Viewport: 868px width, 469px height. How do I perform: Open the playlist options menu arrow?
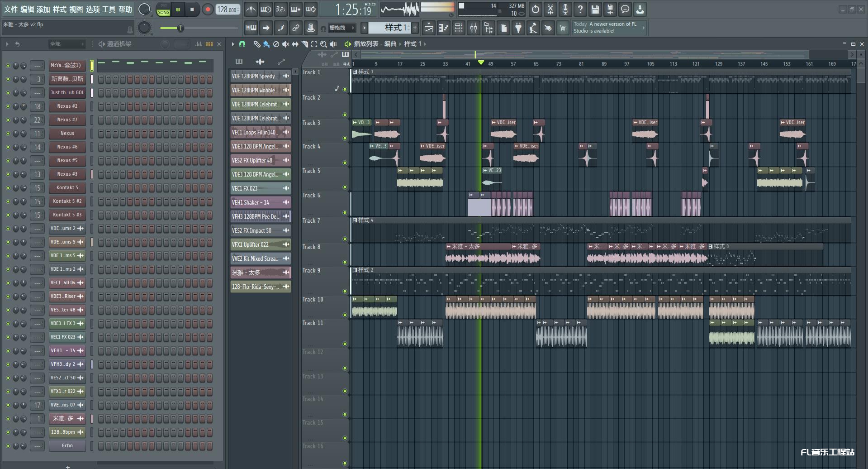(233, 44)
